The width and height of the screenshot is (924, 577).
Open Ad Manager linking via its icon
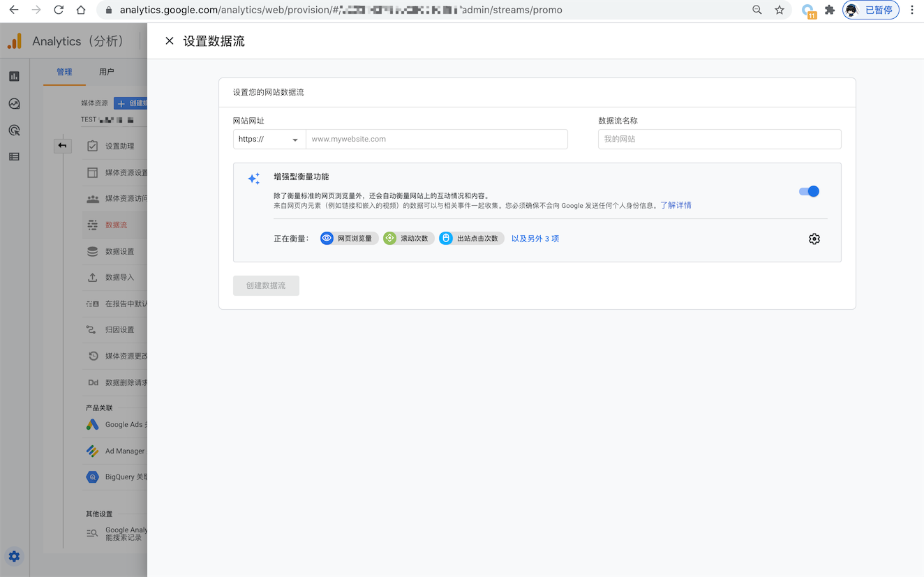pyautogui.click(x=91, y=450)
